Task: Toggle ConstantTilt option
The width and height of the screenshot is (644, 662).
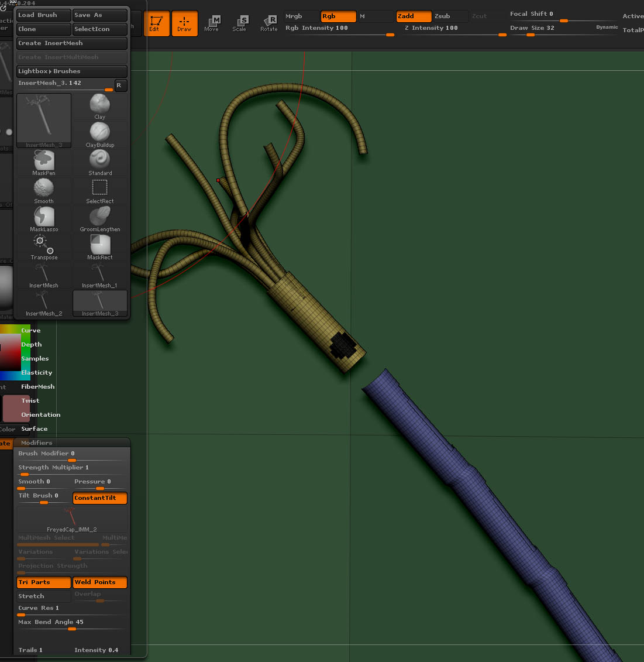Action: [x=100, y=498]
